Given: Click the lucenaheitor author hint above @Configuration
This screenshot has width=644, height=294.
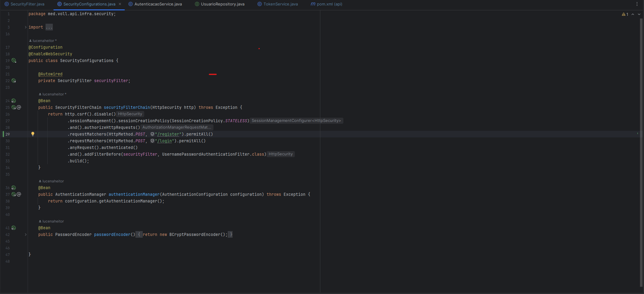Looking at the screenshot, I should point(43,41).
